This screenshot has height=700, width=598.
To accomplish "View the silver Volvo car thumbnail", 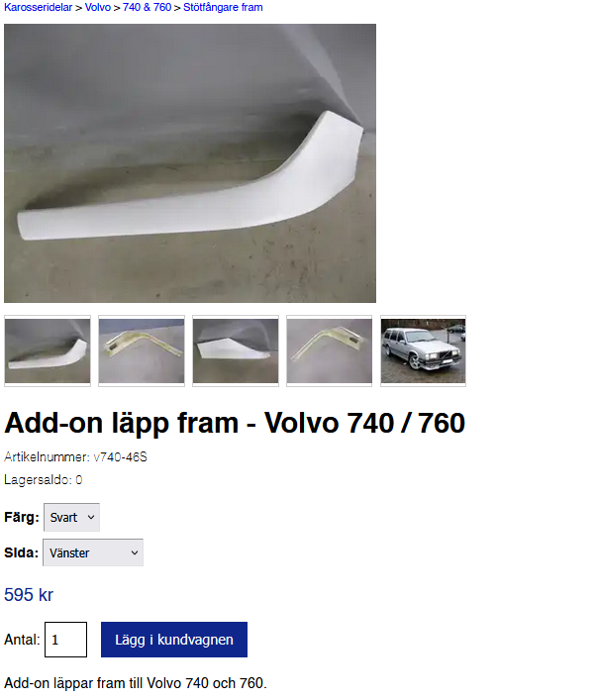I will tap(423, 350).
